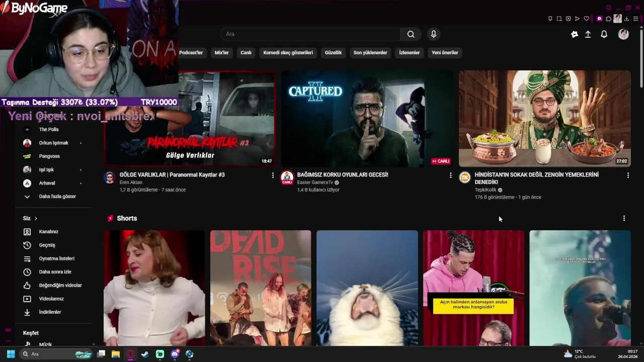The image size is (644, 362).
Task: Select the Güzellik filter chip
Action: [333, 52]
